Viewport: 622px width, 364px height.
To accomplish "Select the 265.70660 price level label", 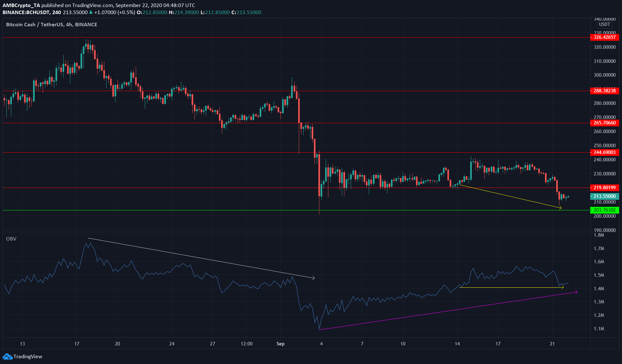I will point(605,123).
